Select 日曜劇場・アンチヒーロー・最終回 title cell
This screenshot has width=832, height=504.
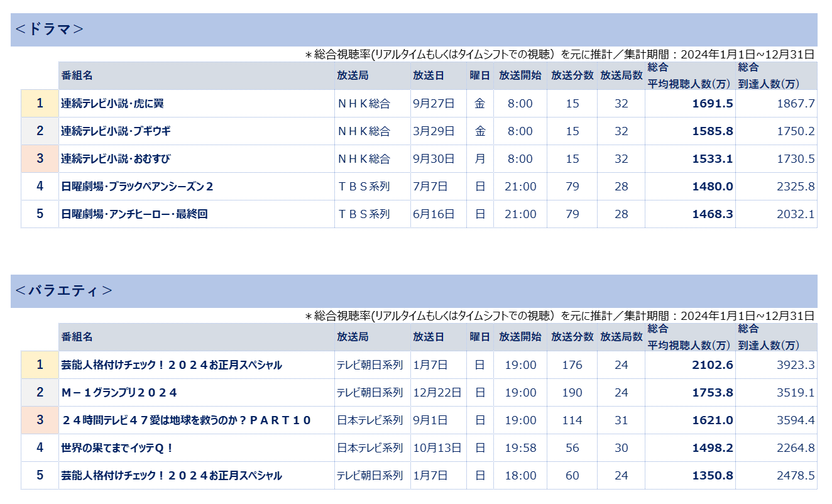(x=134, y=214)
